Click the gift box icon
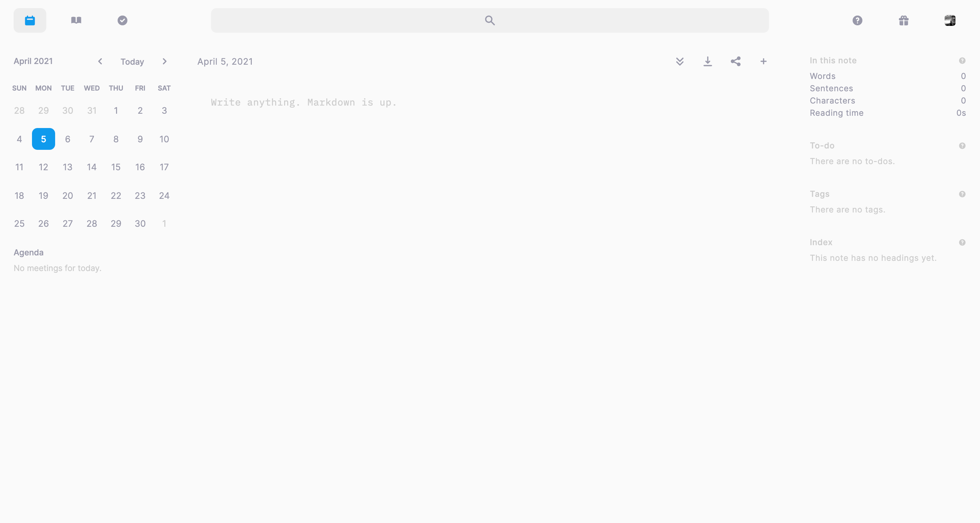Viewport: 980px width, 523px height. pyautogui.click(x=903, y=20)
